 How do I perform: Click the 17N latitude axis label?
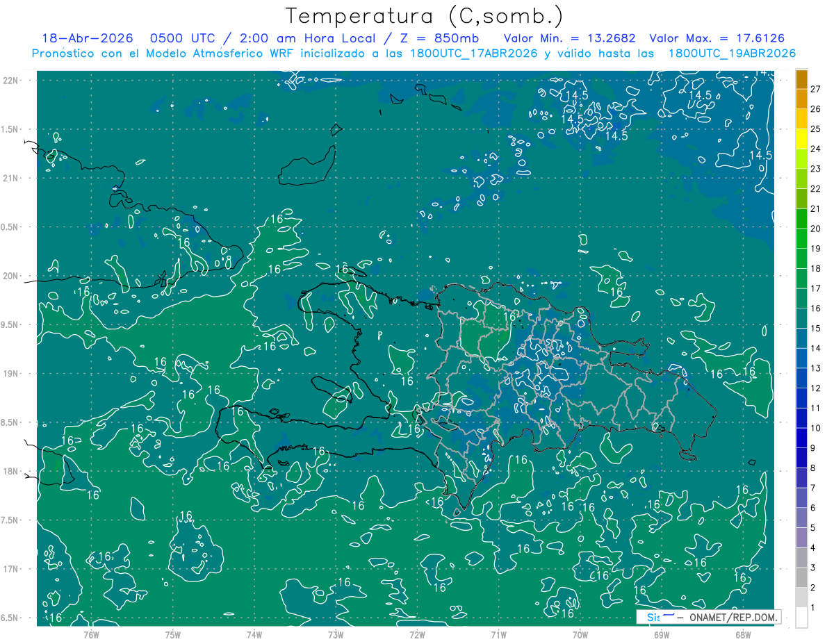11,569
